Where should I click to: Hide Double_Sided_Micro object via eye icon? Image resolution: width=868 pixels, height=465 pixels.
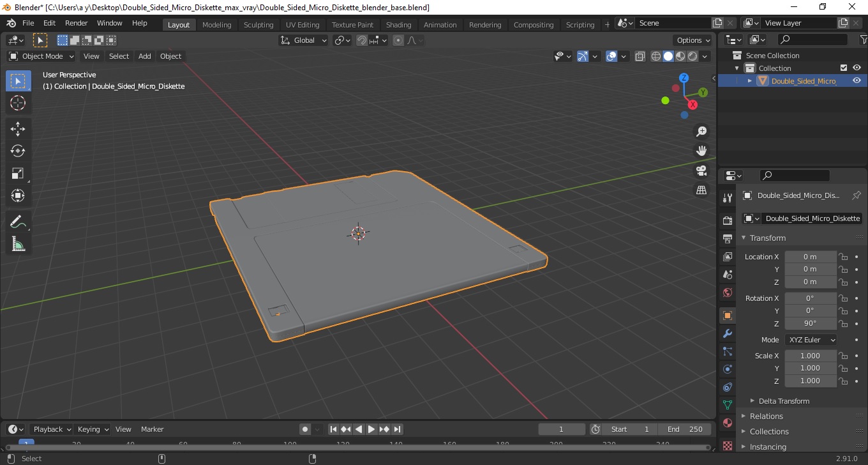[x=857, y=80]
